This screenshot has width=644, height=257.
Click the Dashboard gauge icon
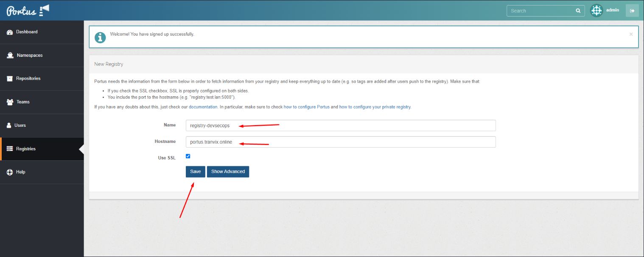coord(10,32)
